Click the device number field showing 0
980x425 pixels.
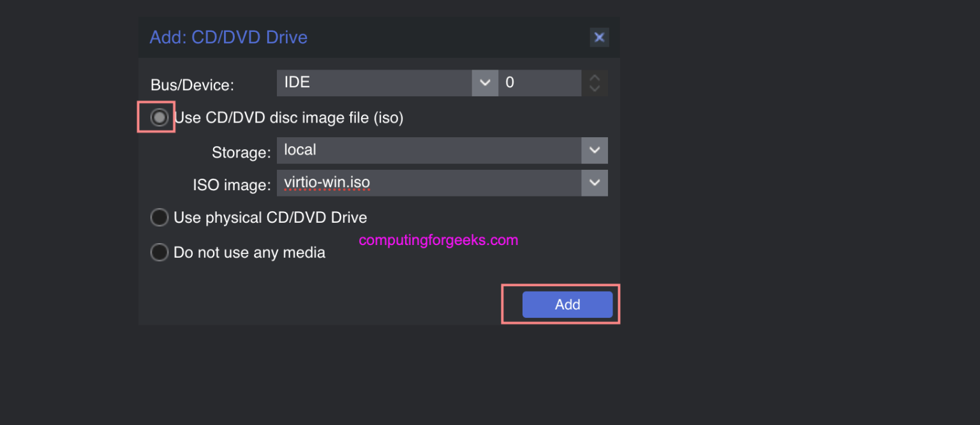(x=539, y=82)
